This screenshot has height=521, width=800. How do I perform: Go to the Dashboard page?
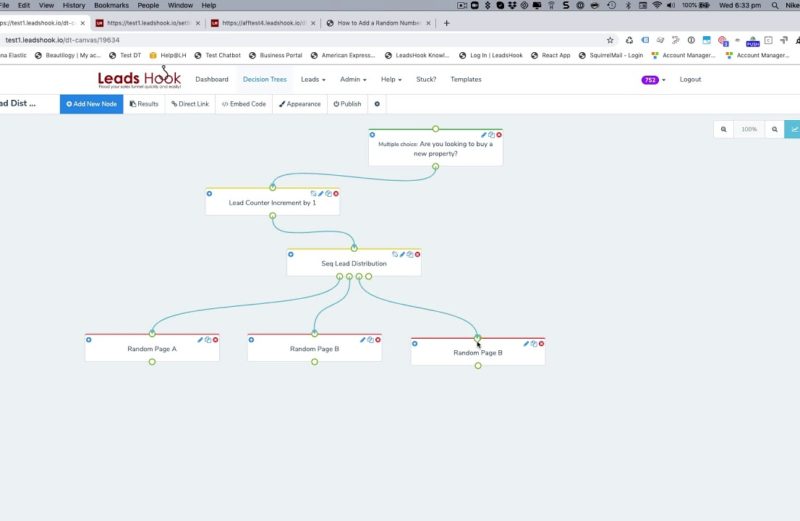212,79
